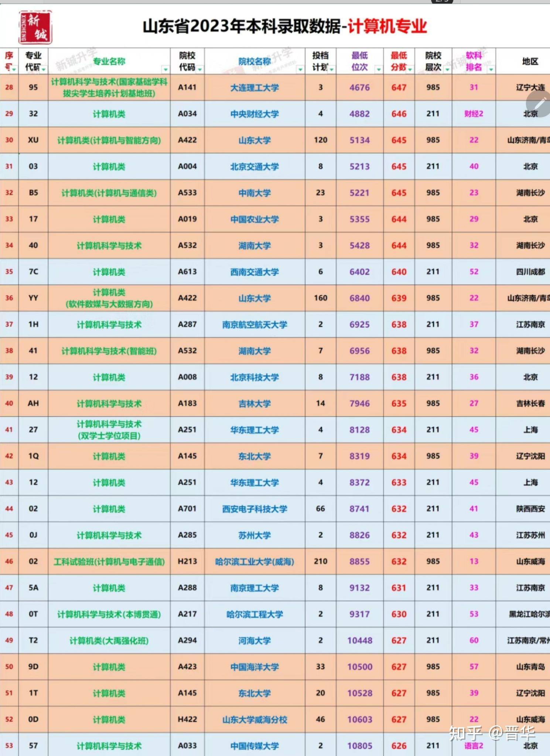Select plan count 210
550x756 pixels.
[x=321, y=561]
